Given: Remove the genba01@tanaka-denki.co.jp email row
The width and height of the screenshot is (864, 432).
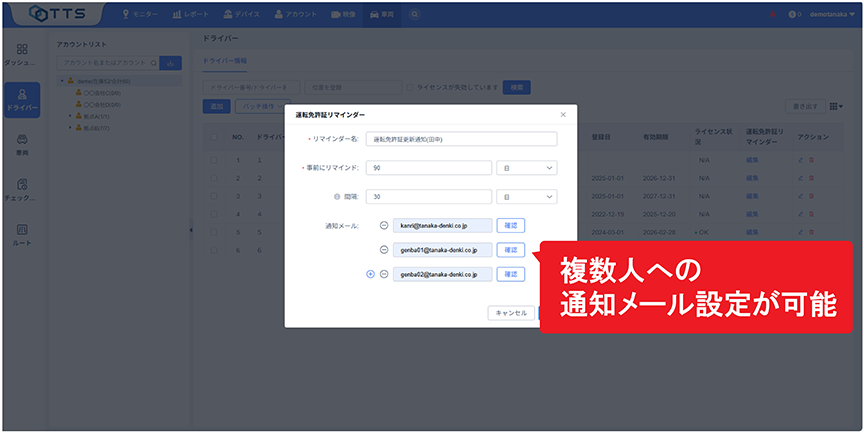Looking at the screenshot, I should coord(384,250).
